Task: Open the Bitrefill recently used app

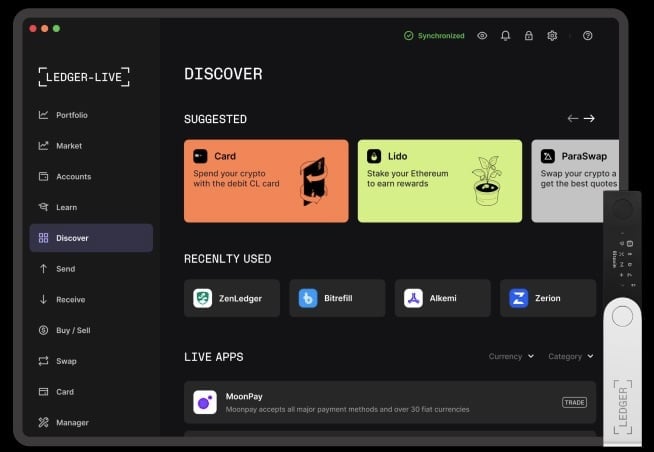Action: pos(337,298)
